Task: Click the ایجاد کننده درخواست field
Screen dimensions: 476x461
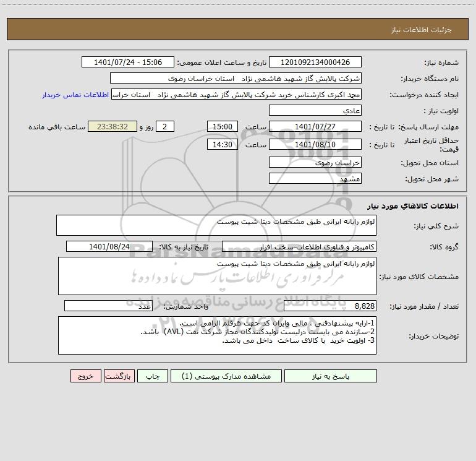Action: (x=236, y=94)
